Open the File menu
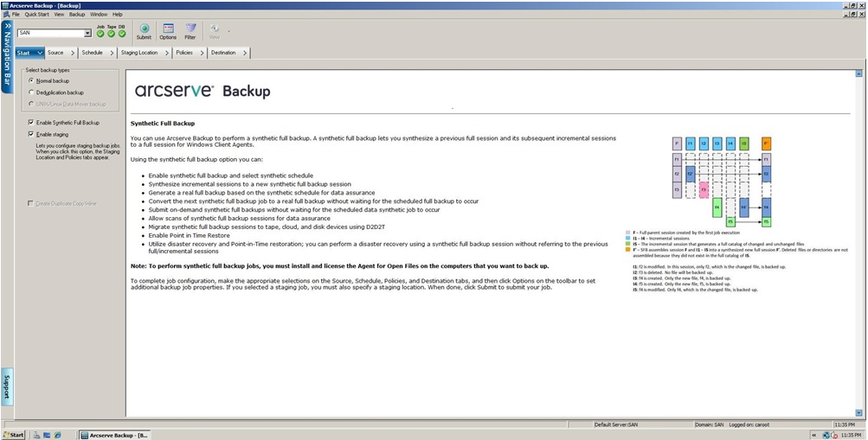 tap(16, 15)
